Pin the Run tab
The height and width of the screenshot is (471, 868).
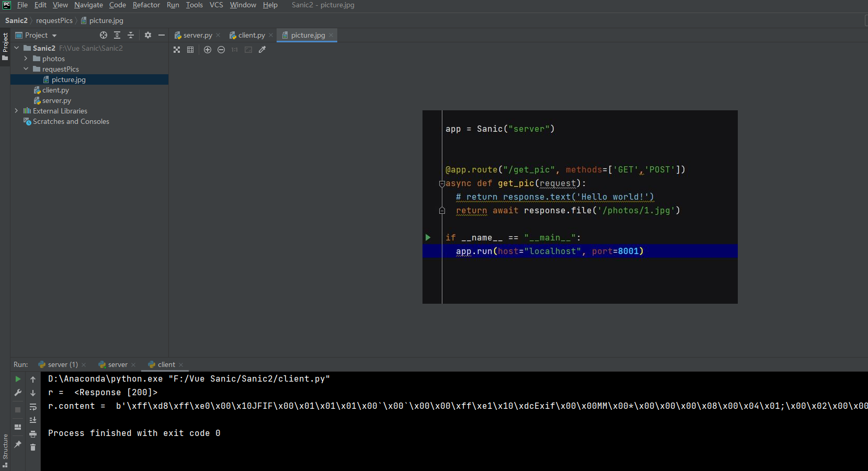coord(18,444)
